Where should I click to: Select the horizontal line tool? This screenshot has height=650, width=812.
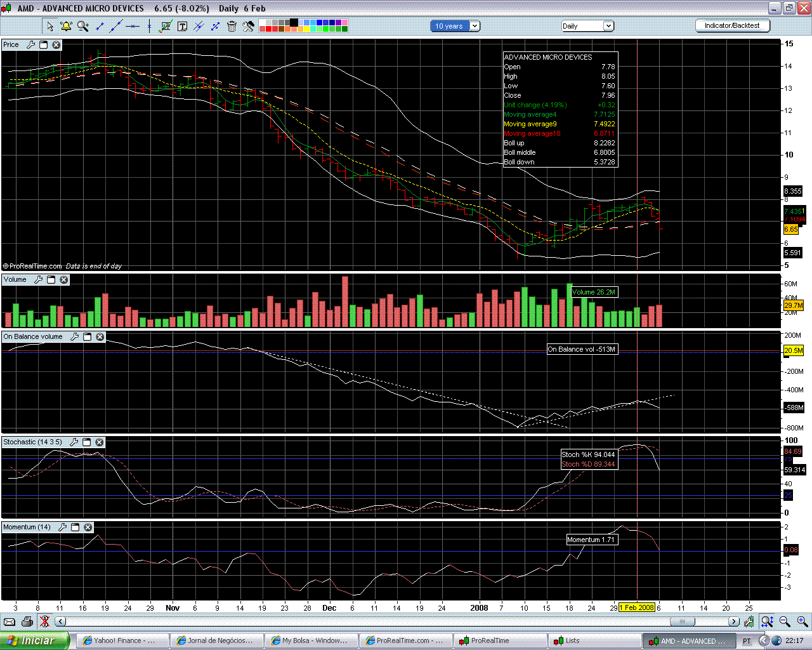point(133,26)
